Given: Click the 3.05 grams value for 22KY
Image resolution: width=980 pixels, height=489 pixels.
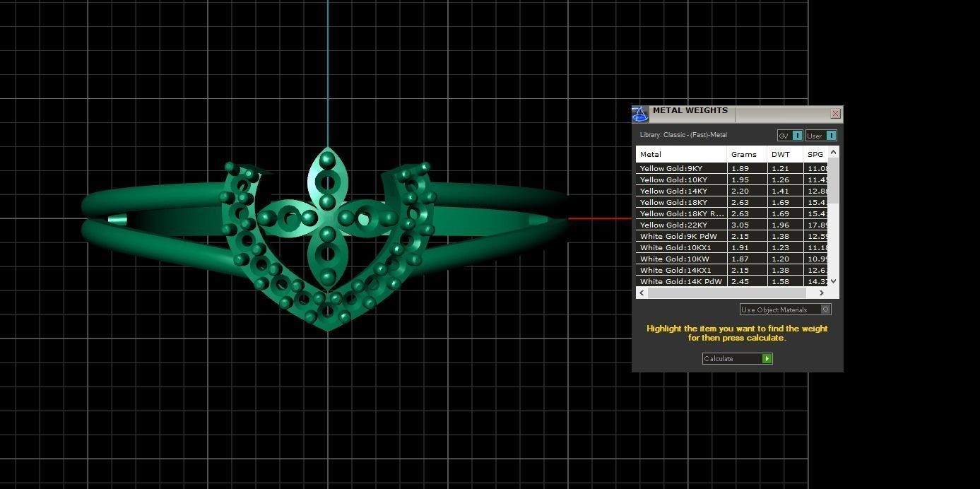Looking at the screenshot, I should point(740,225).
